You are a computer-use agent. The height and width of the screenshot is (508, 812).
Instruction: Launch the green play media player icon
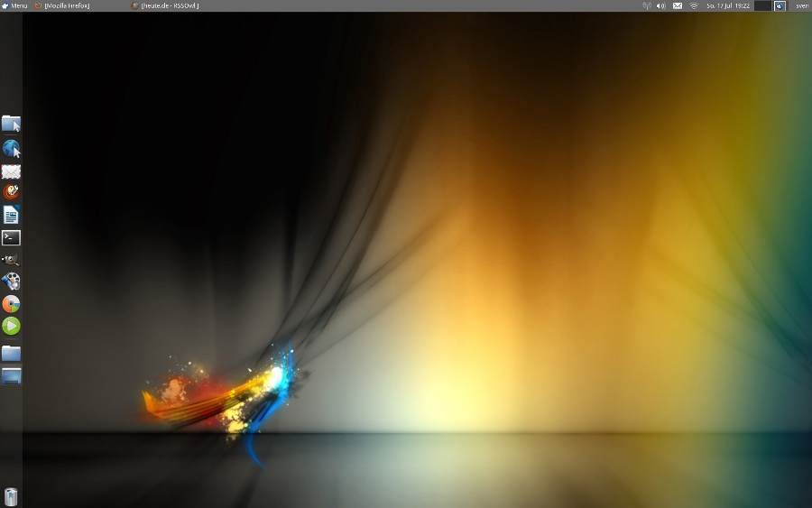[x=11, y=326]
